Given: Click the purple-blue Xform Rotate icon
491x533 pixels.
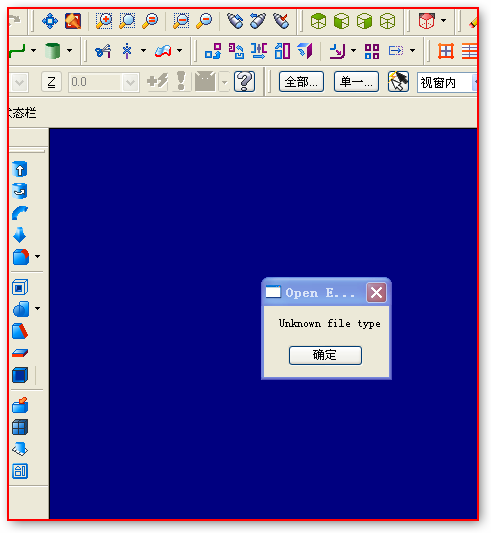Looking at the screenshot, I should coord(236,51).
